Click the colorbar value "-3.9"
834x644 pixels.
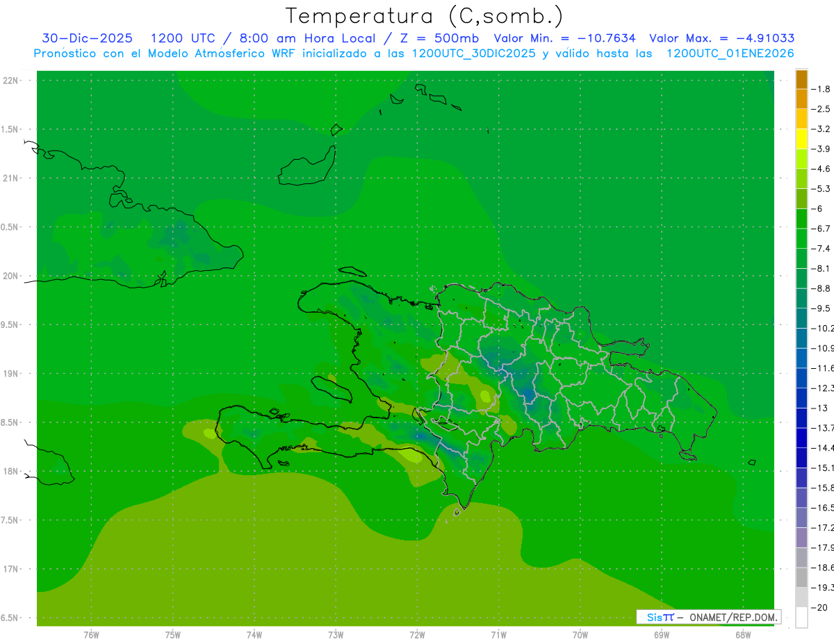click(821, 149)
